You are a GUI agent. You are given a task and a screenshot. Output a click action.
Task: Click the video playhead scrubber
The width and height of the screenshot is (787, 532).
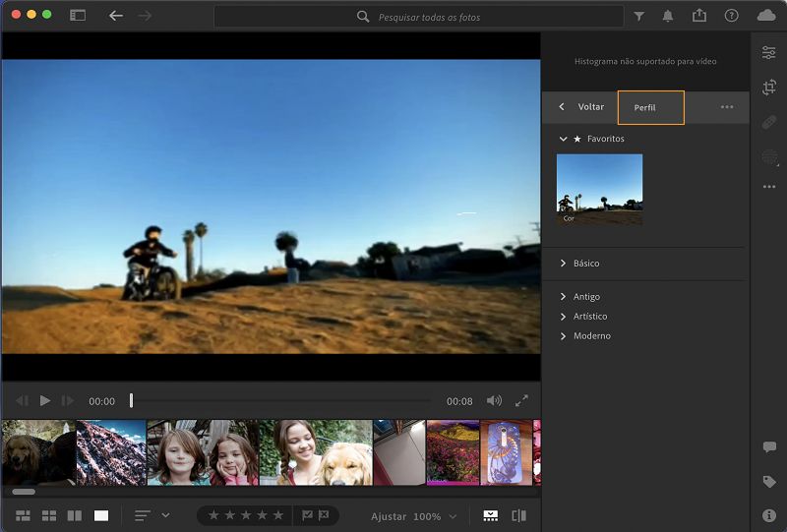131,400
